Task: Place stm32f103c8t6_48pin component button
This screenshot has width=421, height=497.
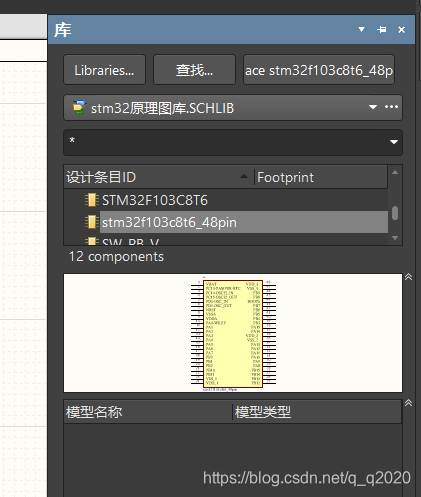Action: coord(319,70)
